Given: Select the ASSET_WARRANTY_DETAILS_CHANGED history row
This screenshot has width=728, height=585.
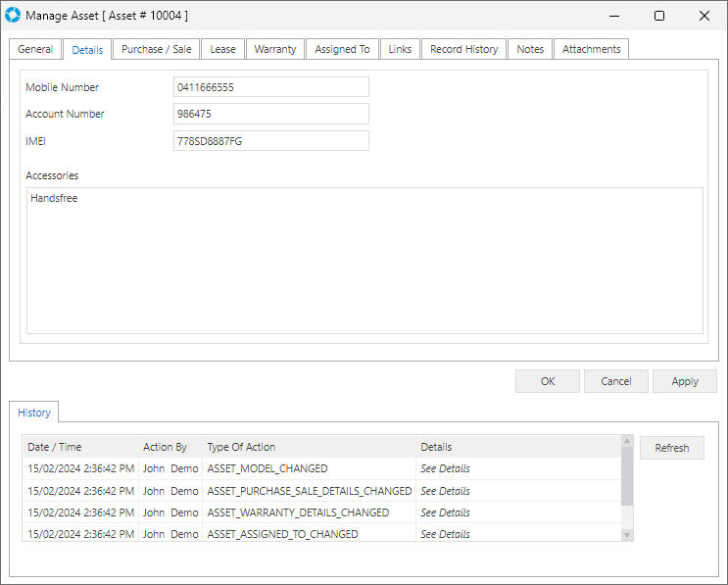Looking at the screenshot, I should pyautogui.click(x=298, y=512).
